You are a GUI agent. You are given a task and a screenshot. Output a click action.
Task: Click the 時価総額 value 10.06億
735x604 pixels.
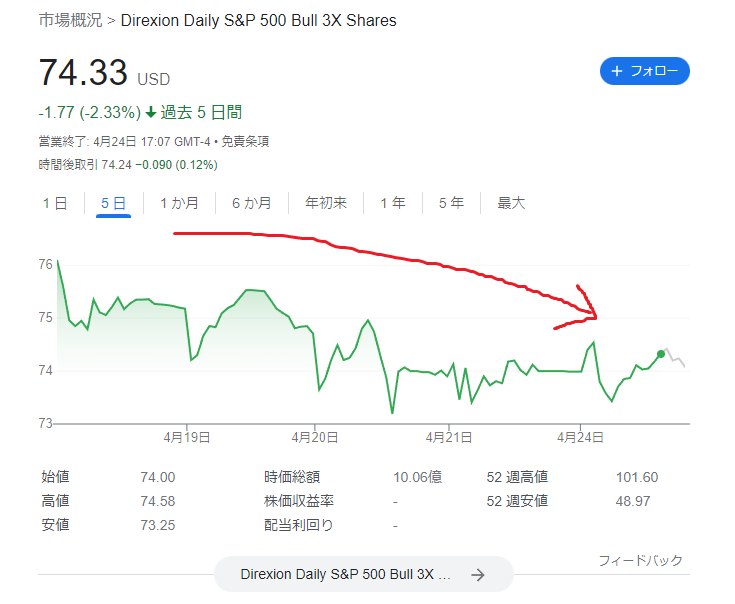coord(417,477)
